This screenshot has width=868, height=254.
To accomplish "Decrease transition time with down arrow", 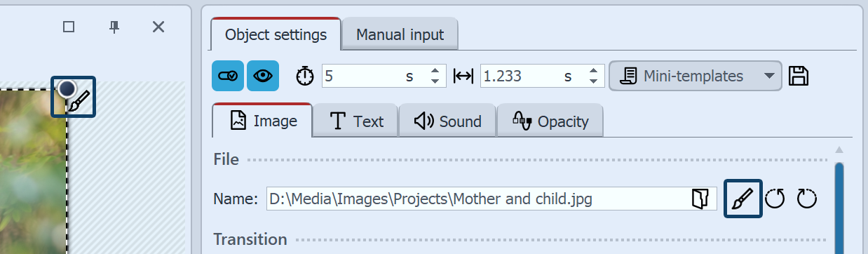I will click(x=594, y=81).
